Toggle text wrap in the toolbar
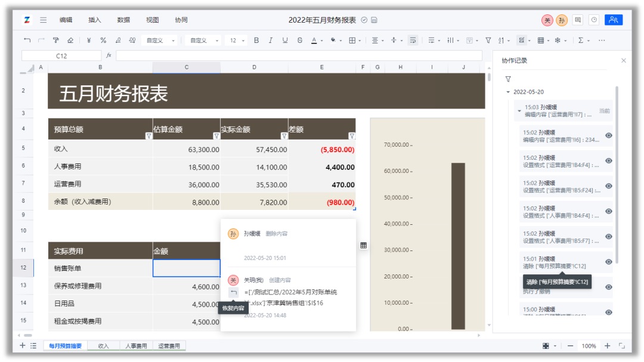This screenshot has height=362, width=644. (413, 41)
